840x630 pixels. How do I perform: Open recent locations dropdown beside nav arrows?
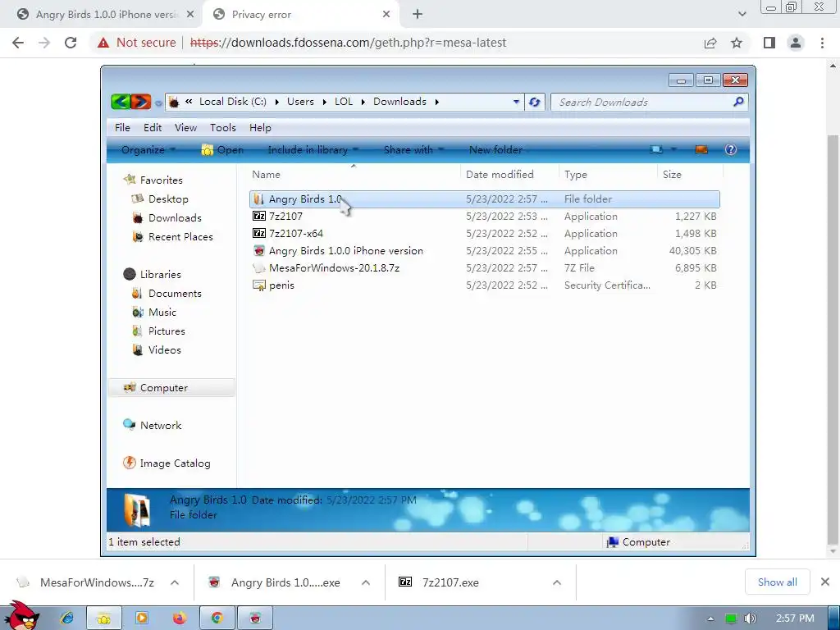[158, 103]
